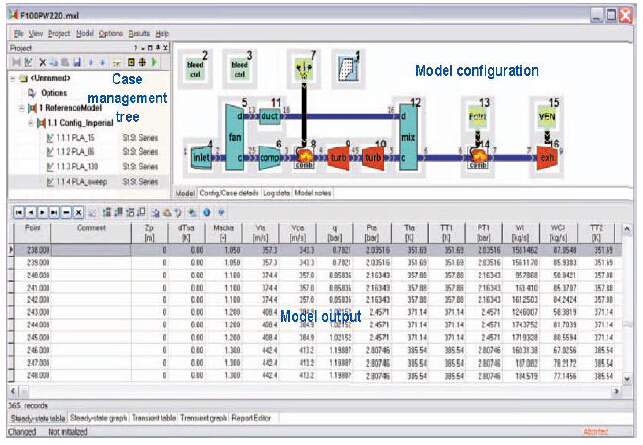Click the output table vertical scrollbar
Image resolution: width=643 pixels, height=445 pixels.
pyautogui.click(x=629, y=310)
